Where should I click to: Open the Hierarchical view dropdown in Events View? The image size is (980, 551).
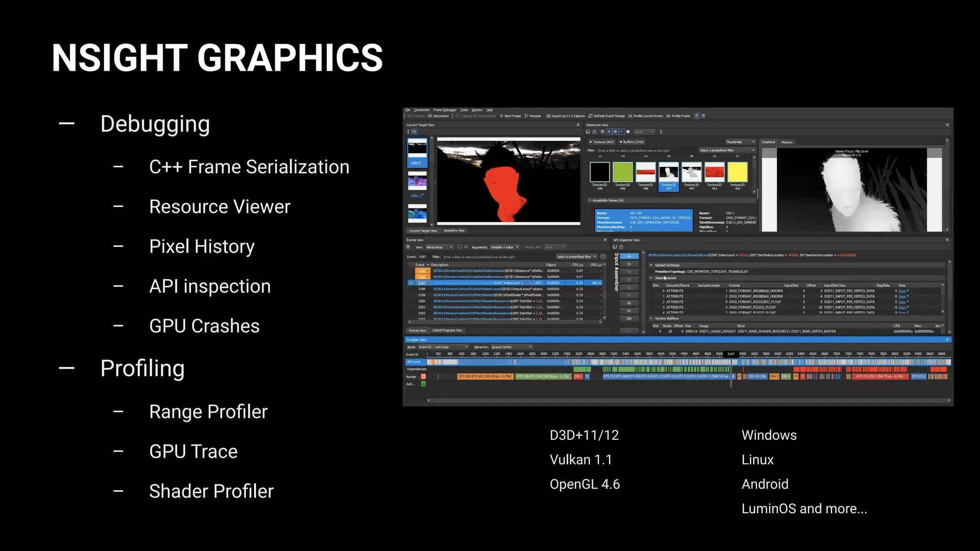pos(439,247)
